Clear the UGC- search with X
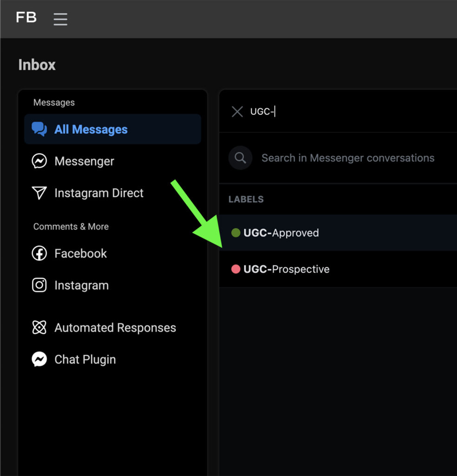 click(237, 112)
